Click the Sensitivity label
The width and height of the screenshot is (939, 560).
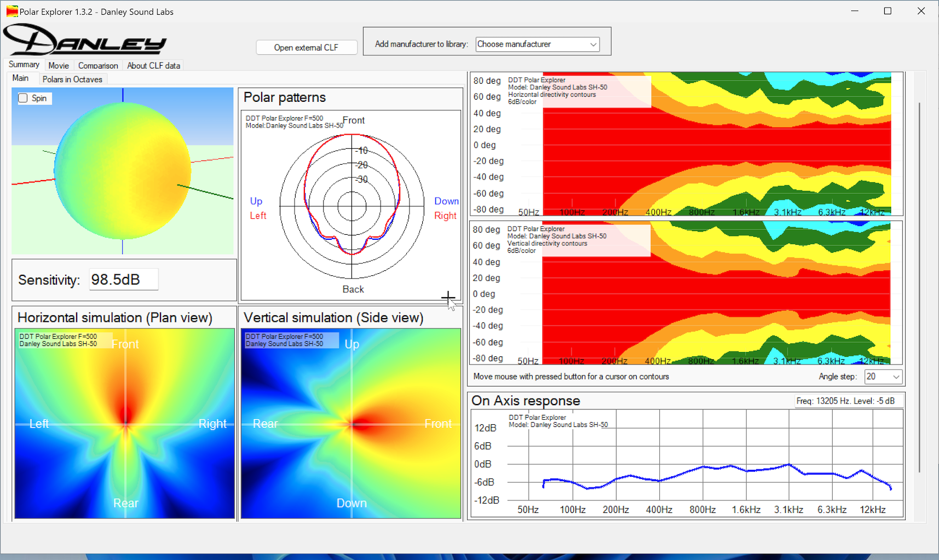pos(49,280)
